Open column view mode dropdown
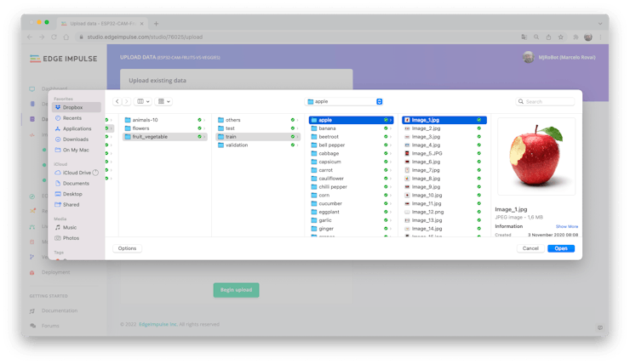The image size is (630, 364). pos(143,101)
